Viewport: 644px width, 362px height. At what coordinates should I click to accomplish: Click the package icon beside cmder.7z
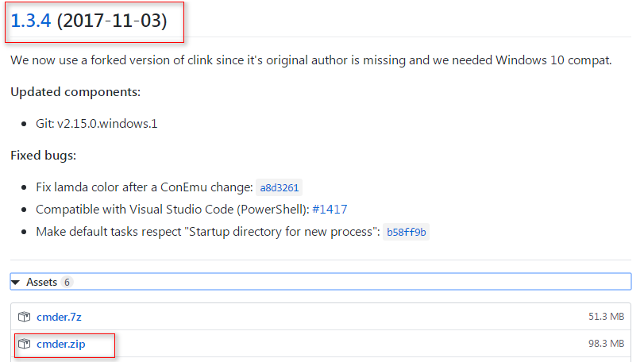pyautogui.click(x=25, y=317)
